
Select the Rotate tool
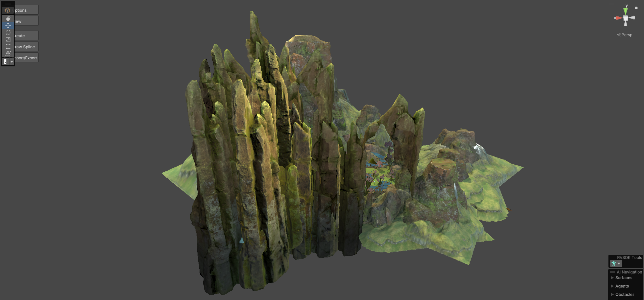click(x=8, y=33)
